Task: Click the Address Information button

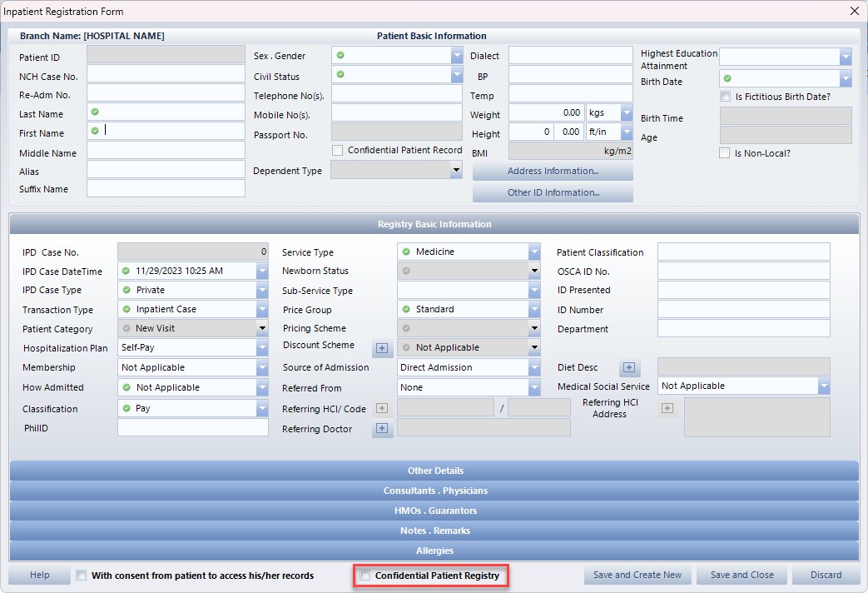Action: [553, 172]
